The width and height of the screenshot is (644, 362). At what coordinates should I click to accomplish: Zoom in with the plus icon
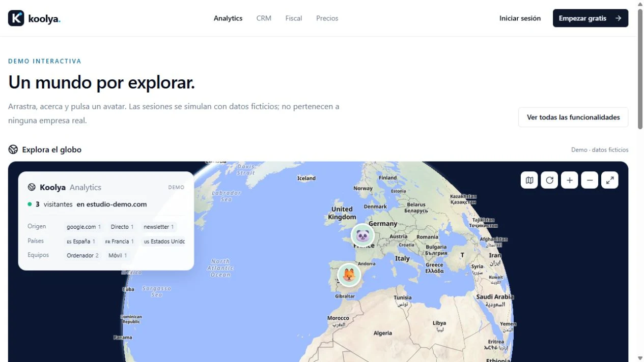point(570,180)
